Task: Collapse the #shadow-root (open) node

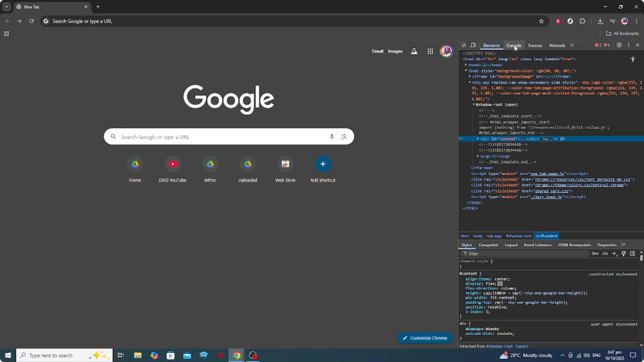Action: click(474, 104)
